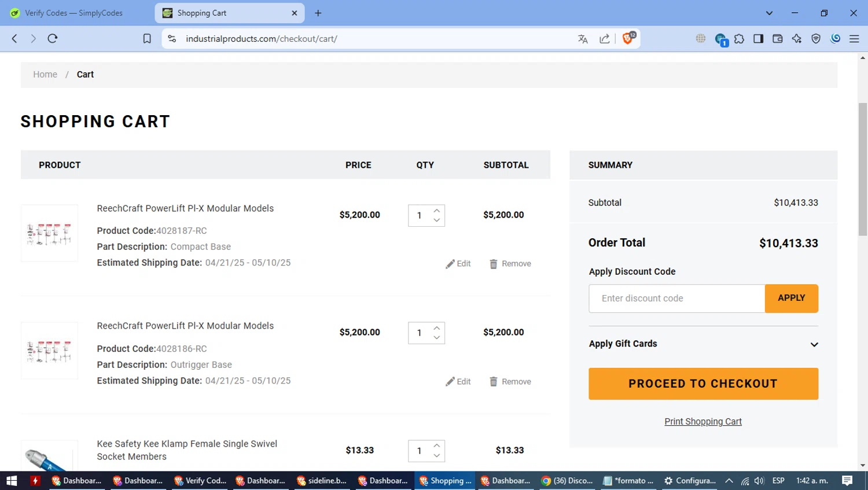
Task: Click Edit pencil for Compact Base item
Action: coord(458,264)
